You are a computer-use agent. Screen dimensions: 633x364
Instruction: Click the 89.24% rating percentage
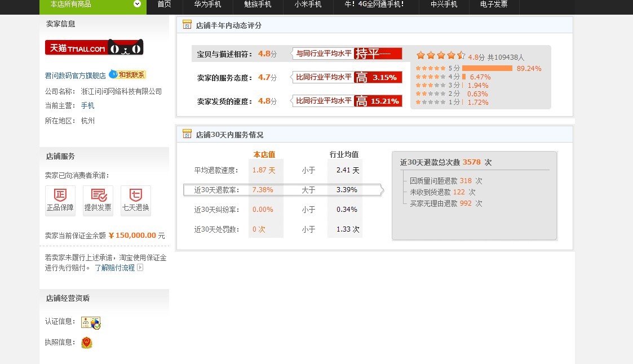click(x=529, y=69)
